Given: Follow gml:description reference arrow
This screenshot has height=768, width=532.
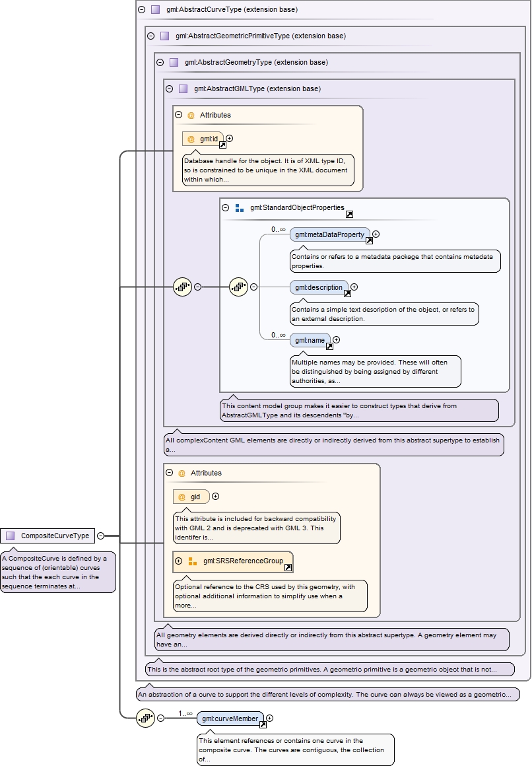Looking at the screenshot, I should click(347, 293).
